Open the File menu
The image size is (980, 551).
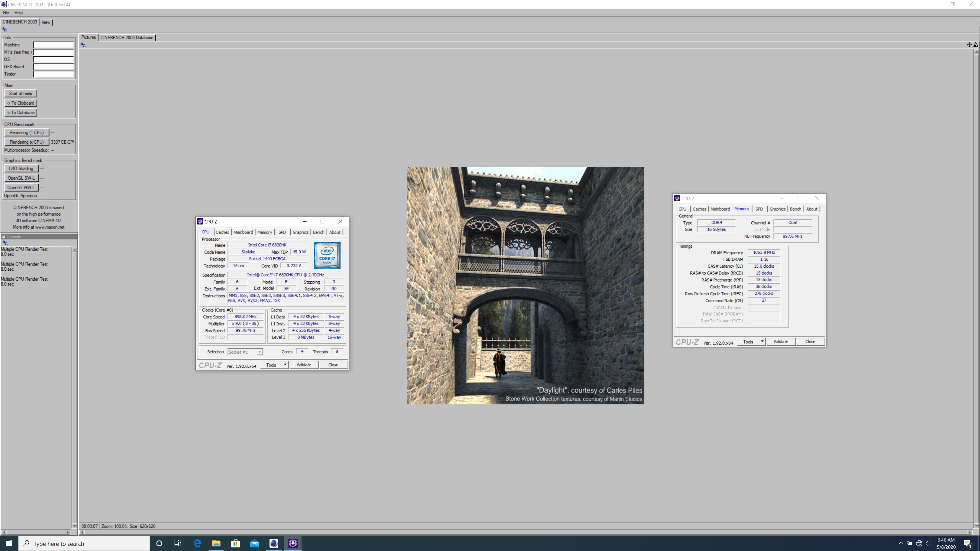6,12
